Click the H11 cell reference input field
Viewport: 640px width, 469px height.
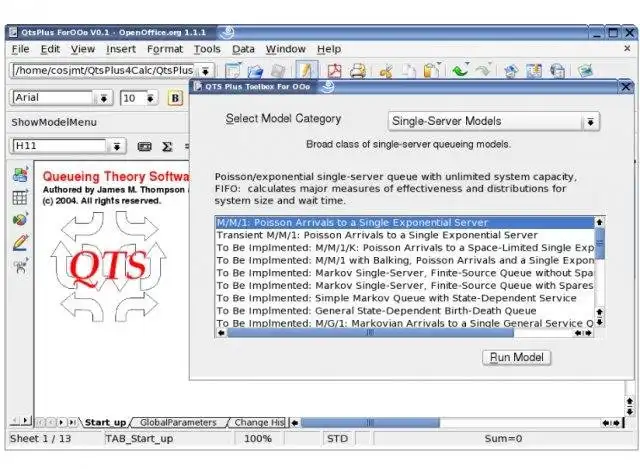(x=59, y=146)
